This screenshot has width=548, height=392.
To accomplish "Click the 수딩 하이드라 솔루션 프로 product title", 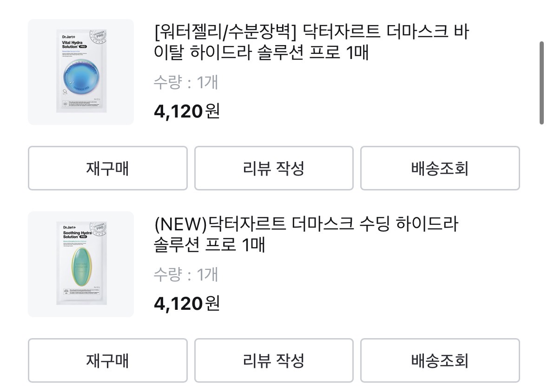I will [x=305, y=235].
